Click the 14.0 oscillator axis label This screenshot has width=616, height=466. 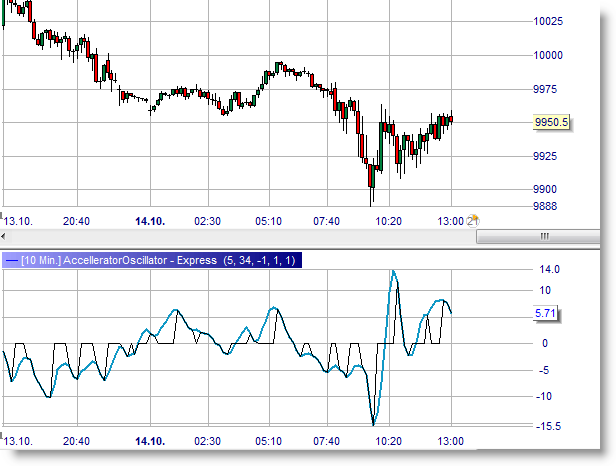point(549,269)
